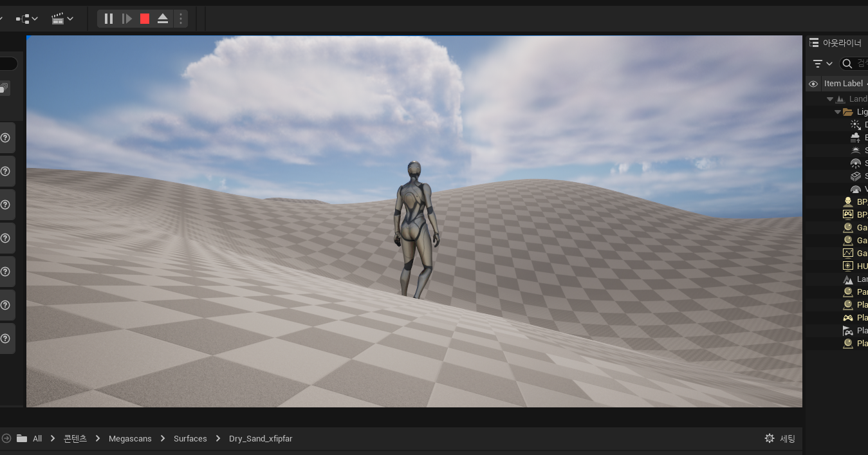868x455 pixels.
Task: Expand the dropdown arrow beside the clapperboard
Action: (70, 19)
